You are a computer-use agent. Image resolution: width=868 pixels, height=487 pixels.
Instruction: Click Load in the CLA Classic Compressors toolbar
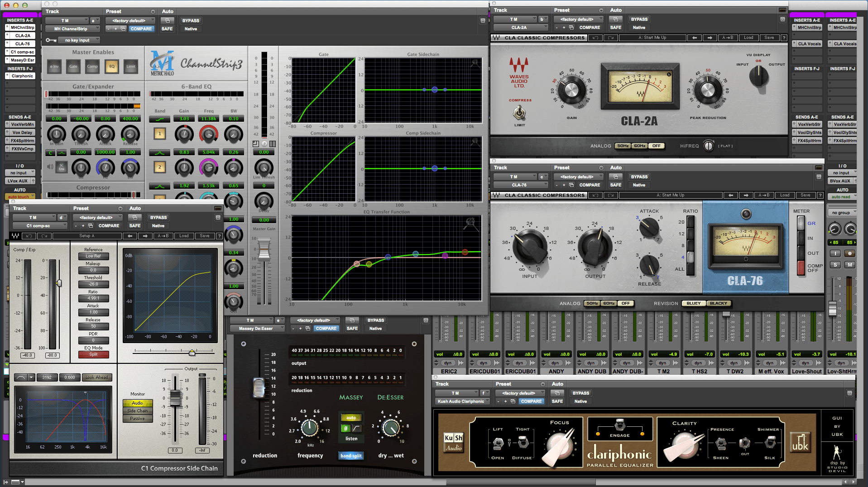[x=748, y=38]
